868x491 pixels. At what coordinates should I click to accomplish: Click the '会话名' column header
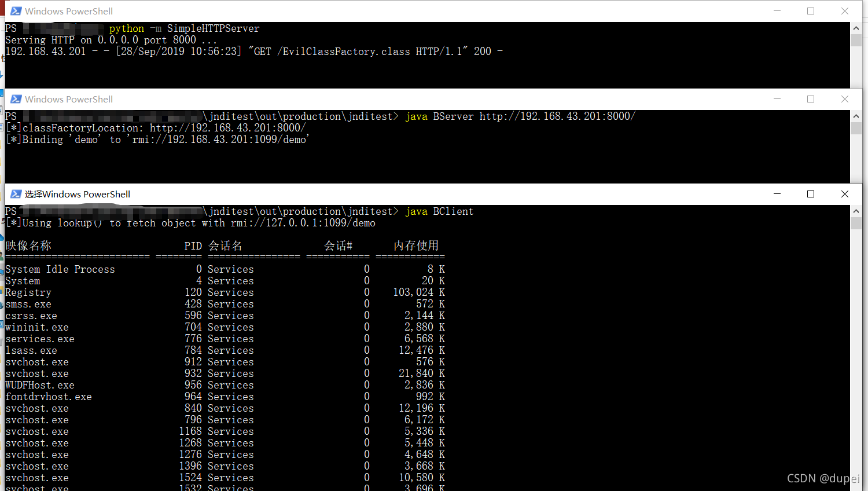point(225,246)
